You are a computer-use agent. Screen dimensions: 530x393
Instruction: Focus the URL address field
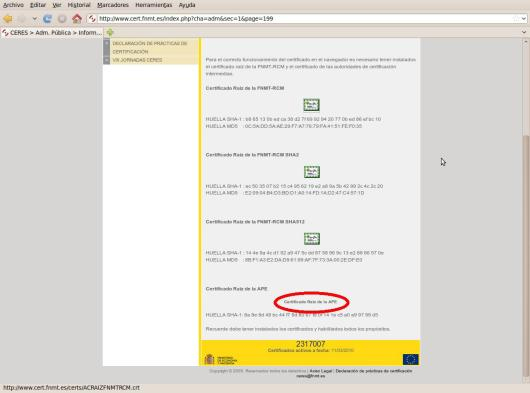click(x=304, y=19)
